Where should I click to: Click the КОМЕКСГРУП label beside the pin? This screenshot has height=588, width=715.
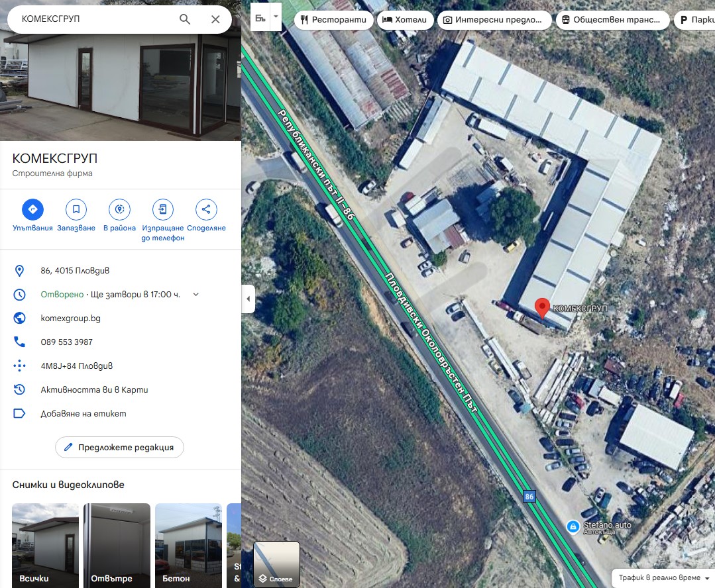click(x=580, y=309)
